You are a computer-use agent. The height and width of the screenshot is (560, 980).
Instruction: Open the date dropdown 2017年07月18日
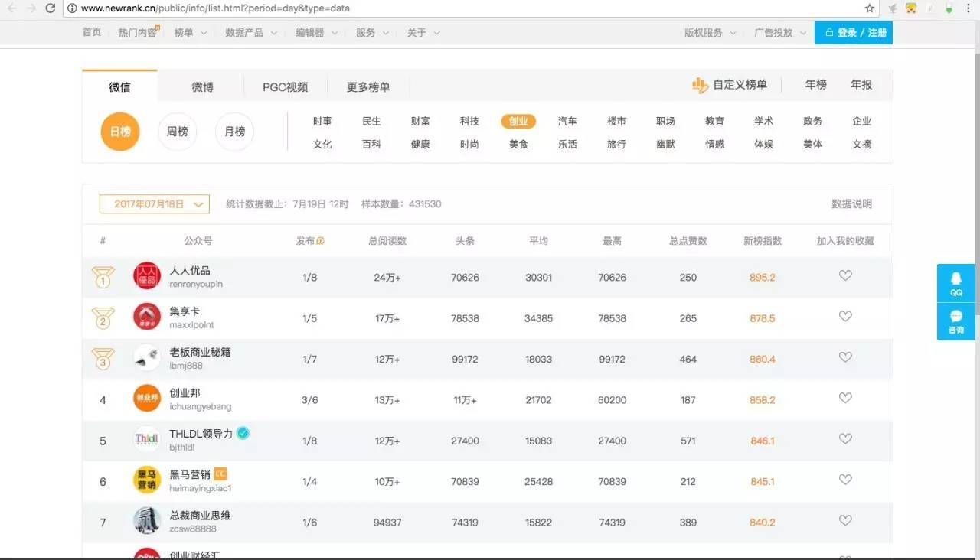point(155,204)
